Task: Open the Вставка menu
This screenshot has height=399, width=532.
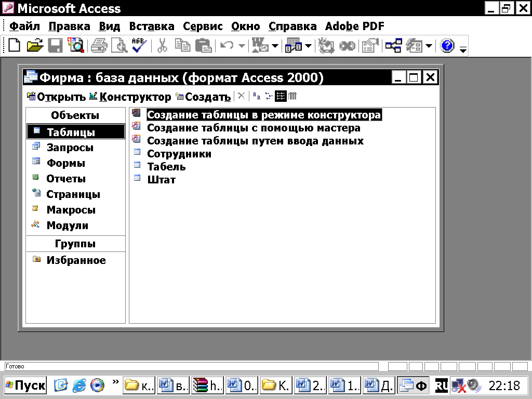Action: (x=152, y=26)
